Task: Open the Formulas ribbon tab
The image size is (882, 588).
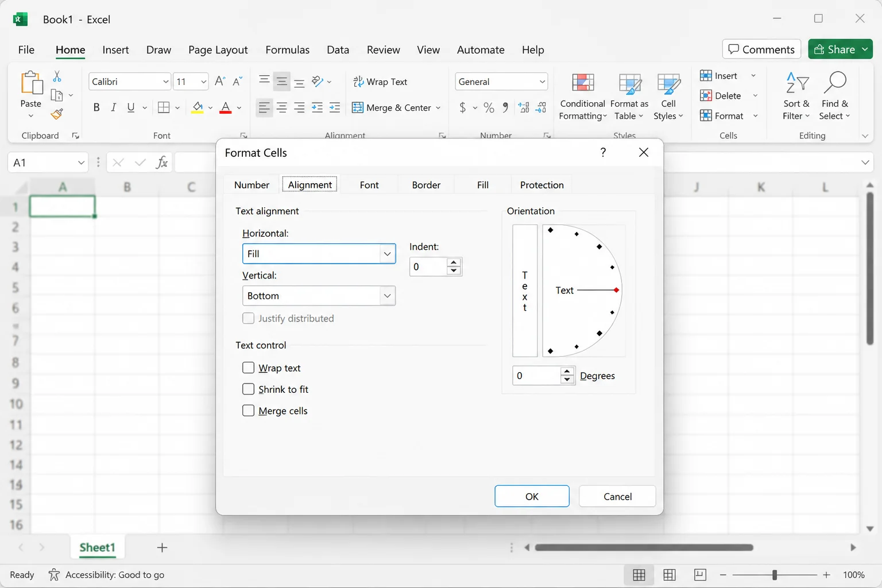Action: 288,50
